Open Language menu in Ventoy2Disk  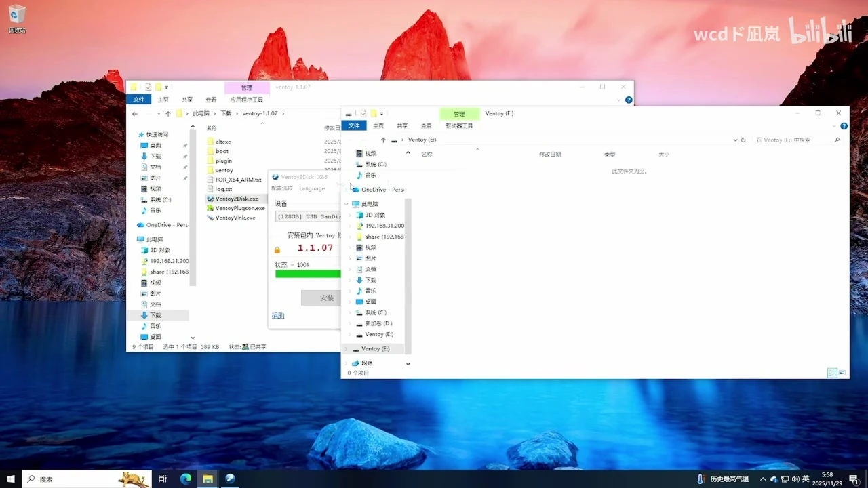coord(312,188)
